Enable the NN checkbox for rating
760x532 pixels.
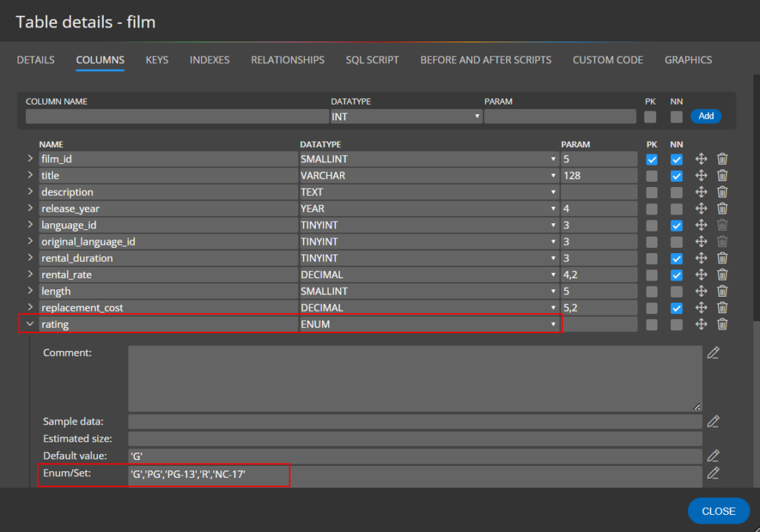676,324
